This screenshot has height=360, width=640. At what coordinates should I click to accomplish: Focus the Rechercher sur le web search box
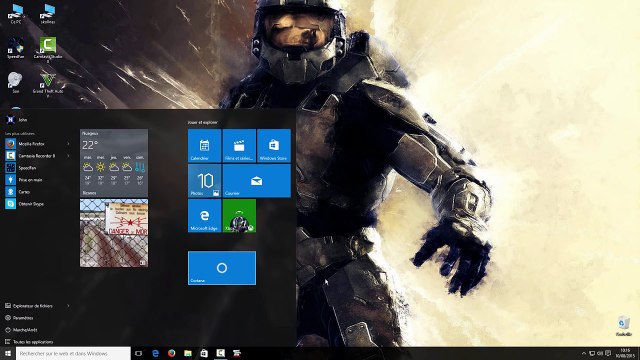[x=73, y=353]
